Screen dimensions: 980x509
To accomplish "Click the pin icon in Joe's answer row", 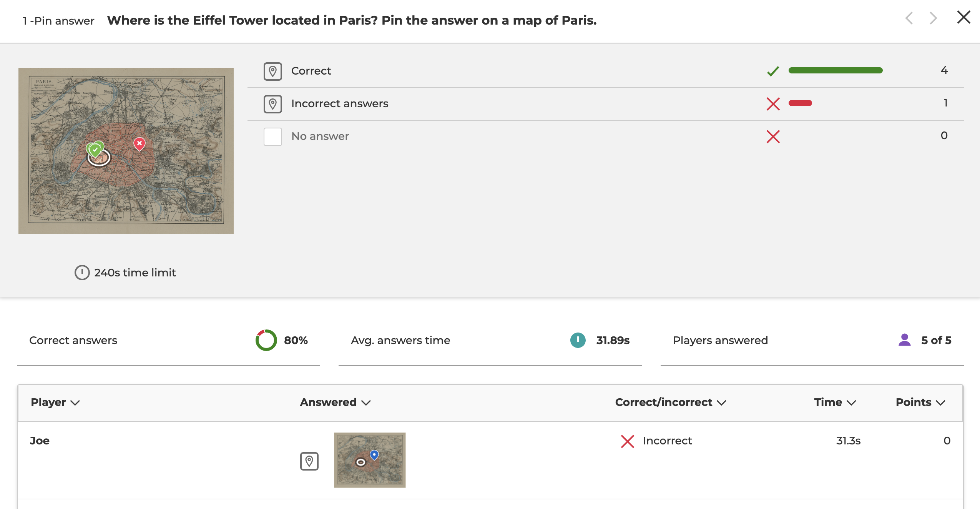I will point(309,461).
